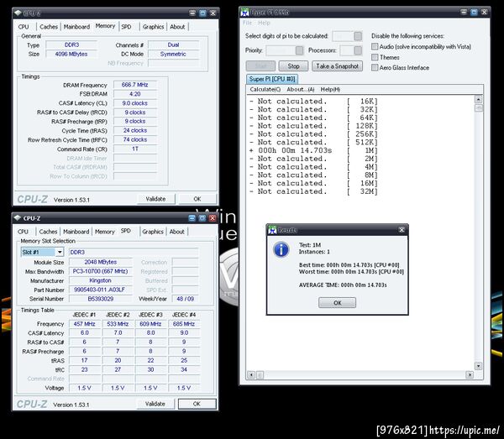This screenshot has width=504, height=439.
Task: Click the DRAM Frequency value 666.7 MHz
Action: (135, 85)
